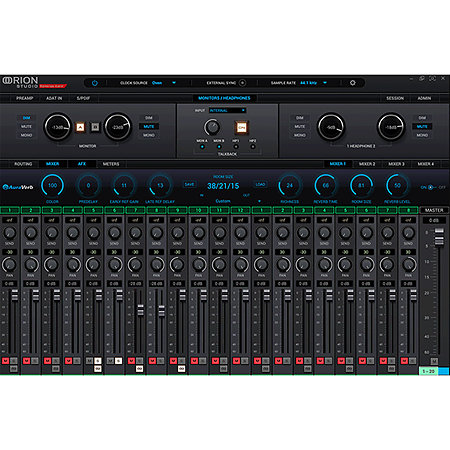
Task: Select the MIXER 2 tab
Action: coord(367,164)
